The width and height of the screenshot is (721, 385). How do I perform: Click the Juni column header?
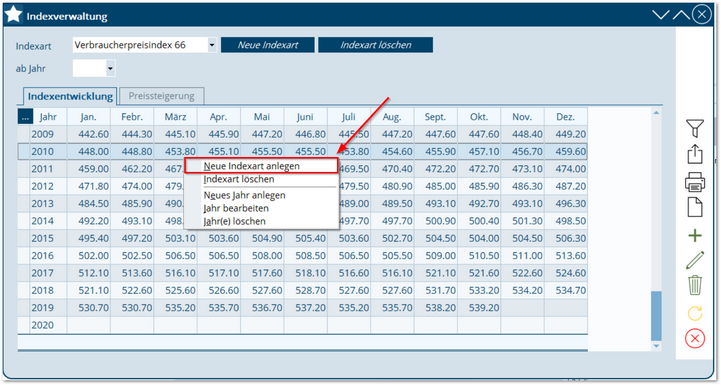pos(305,117)
